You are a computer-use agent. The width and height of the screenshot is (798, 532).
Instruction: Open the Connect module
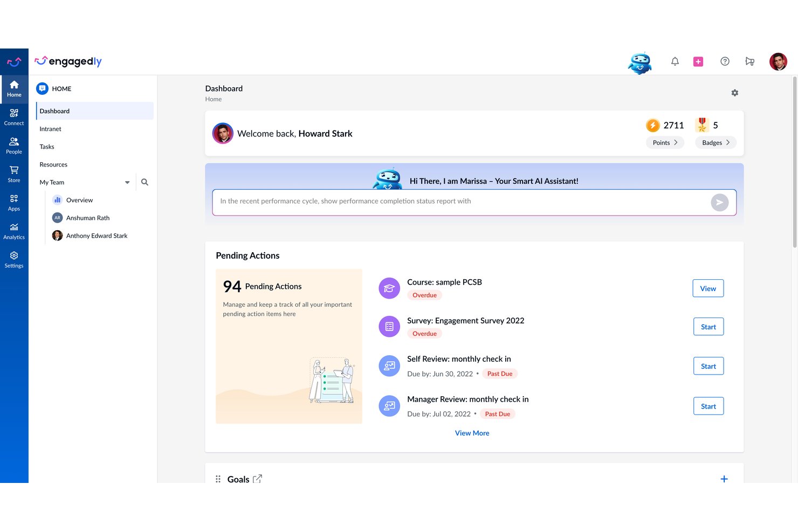[x=14, y=118]
